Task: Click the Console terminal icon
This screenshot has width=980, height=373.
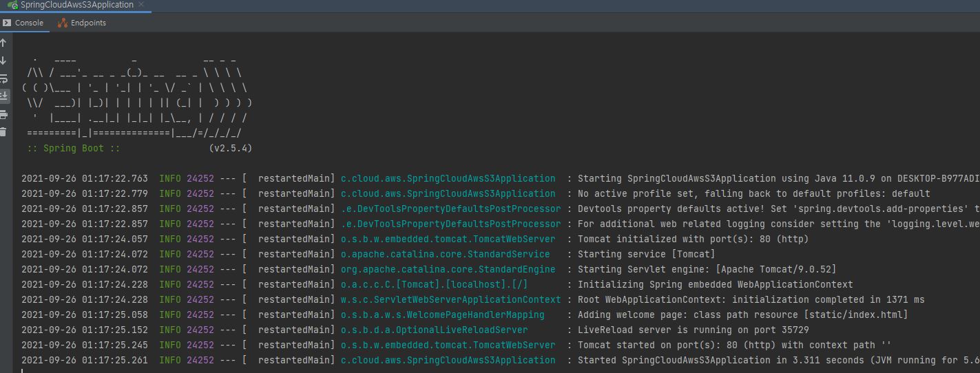Action: [x=7, y=23]
